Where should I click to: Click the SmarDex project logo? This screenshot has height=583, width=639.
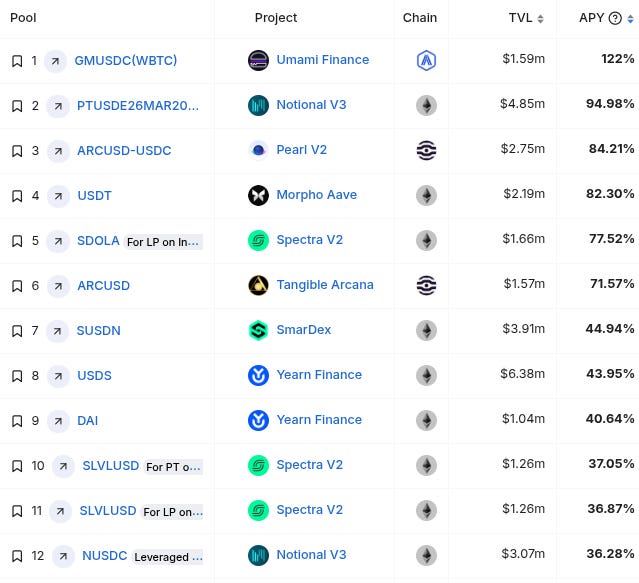(x=258, y=330)
